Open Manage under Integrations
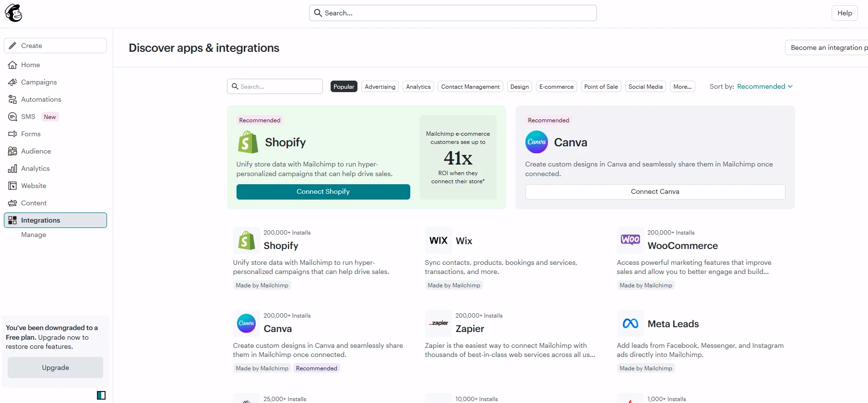Screen dimensions: 868x403 [x=34, y=235]
